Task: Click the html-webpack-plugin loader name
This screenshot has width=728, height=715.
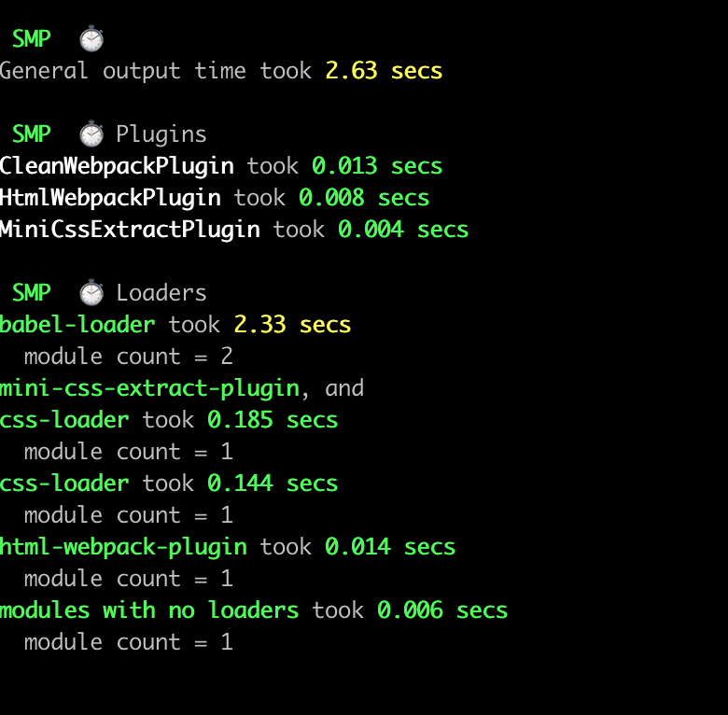Action: pyautogui.click(x=123, y=547)
